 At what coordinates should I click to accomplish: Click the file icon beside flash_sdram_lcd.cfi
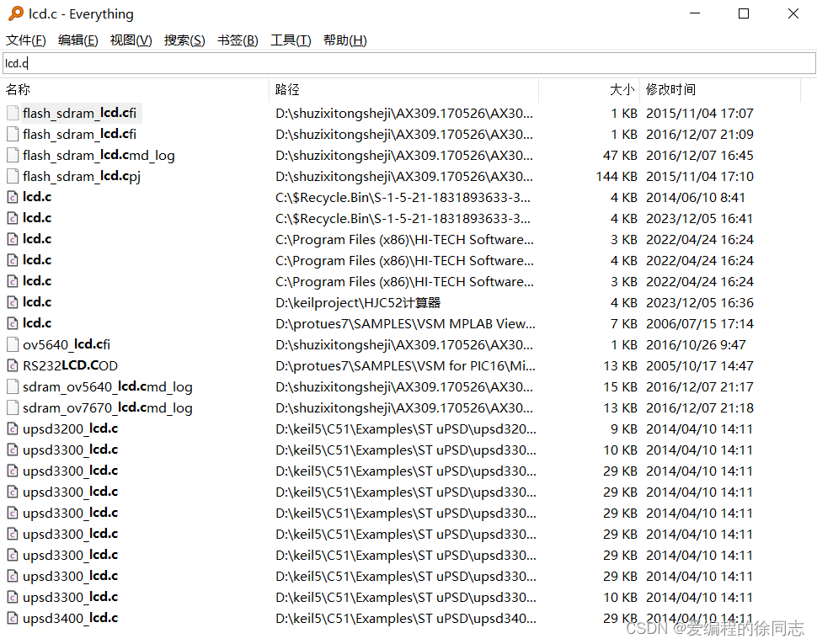click(x=12, y=112)
